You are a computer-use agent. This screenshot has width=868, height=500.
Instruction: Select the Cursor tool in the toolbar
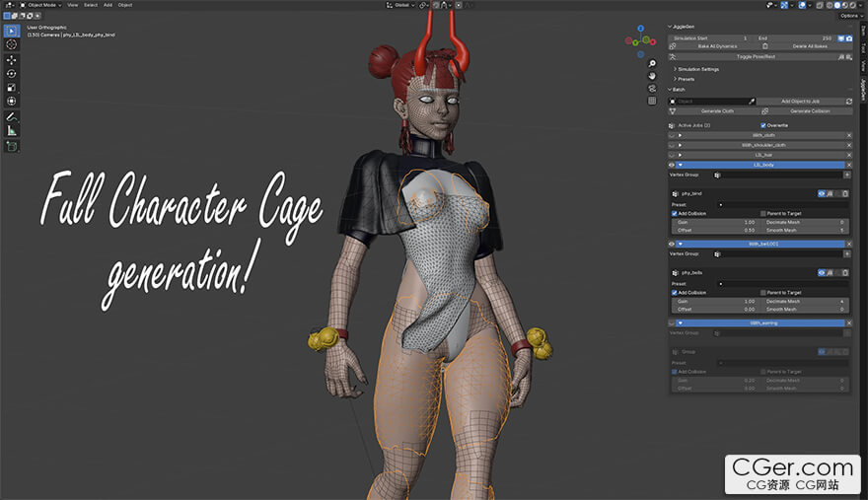12,44
